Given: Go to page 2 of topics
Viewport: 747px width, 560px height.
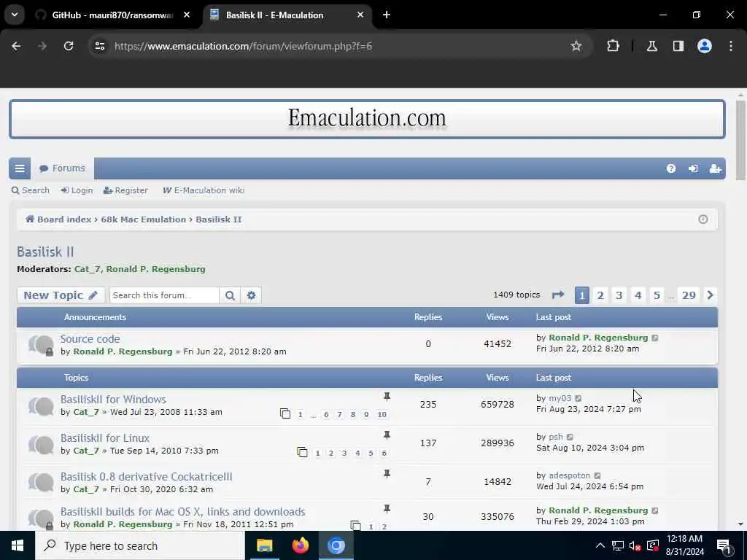Looking at the screenshot, I should 600,295.
